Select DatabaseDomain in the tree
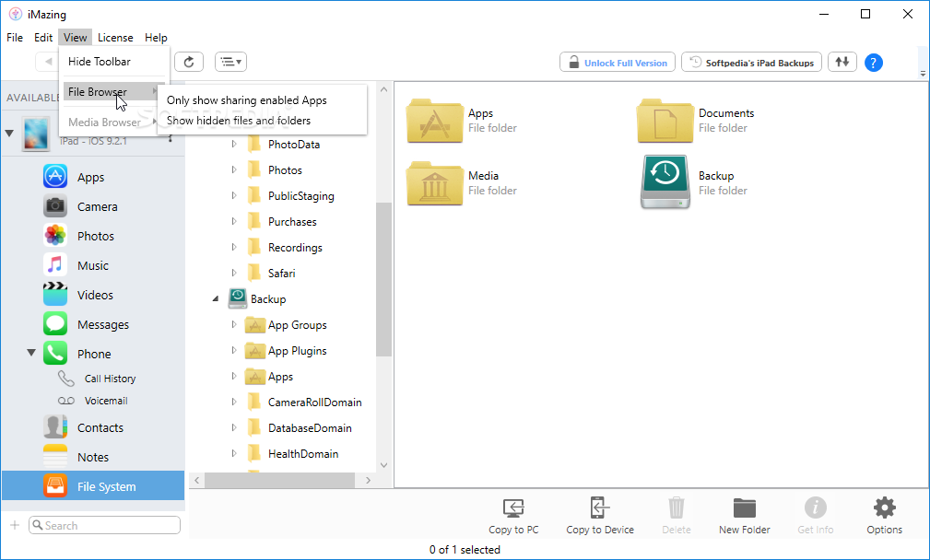 coord(310,428)
